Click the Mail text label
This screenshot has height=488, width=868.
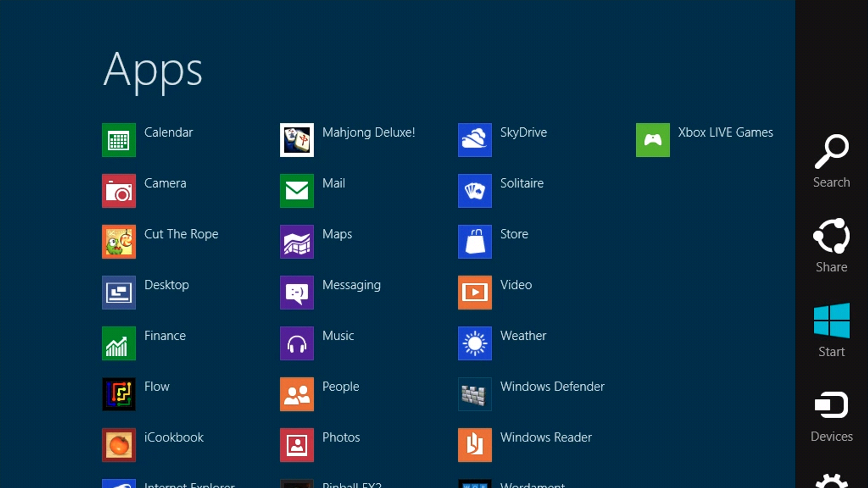(x=334, y=183)
